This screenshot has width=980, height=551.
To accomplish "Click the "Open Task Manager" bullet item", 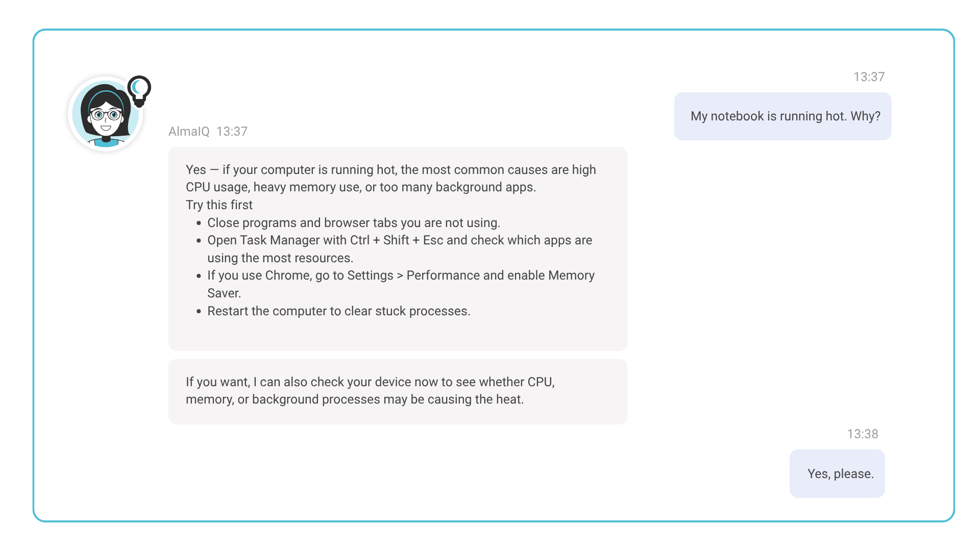I will coord(400,249).
